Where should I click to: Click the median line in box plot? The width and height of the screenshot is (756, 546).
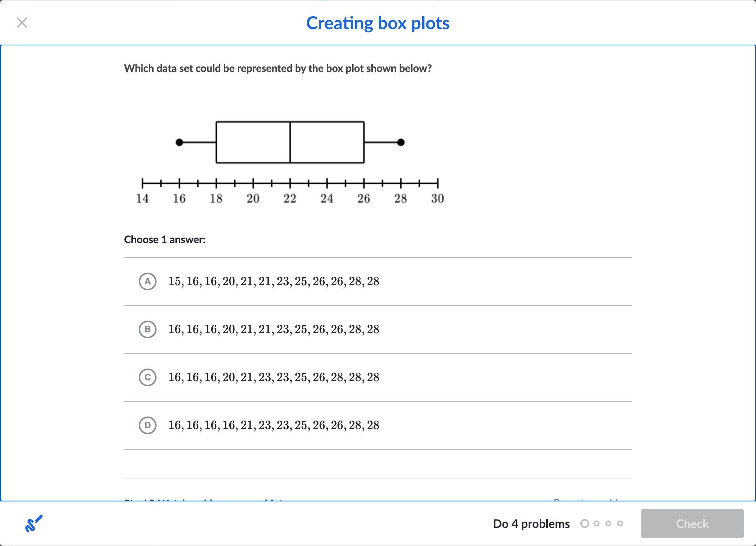tap(290, 142)
